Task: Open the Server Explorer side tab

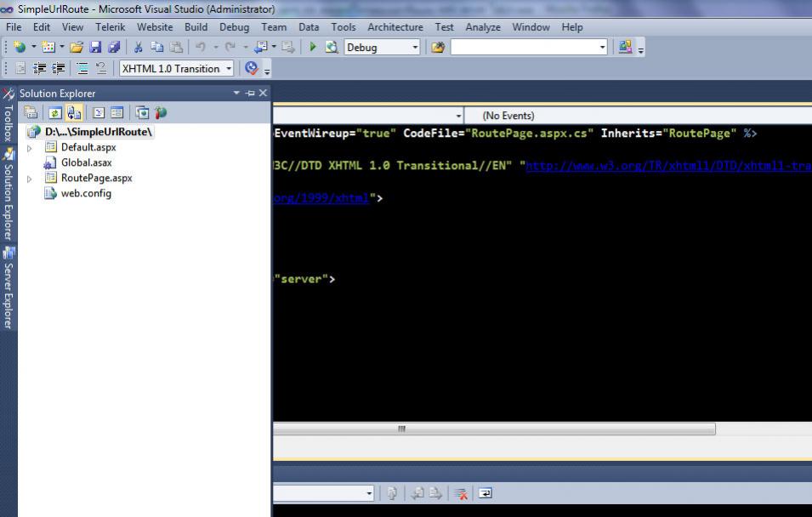Action: click(9, 288)
